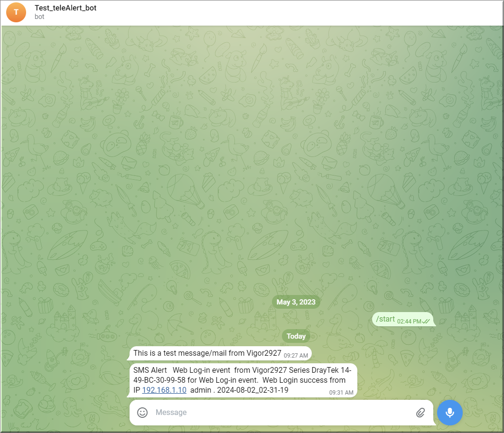Open Test_teleAlert_bot chat title
This screenshot has width=504, height=433.
[65, 8]
